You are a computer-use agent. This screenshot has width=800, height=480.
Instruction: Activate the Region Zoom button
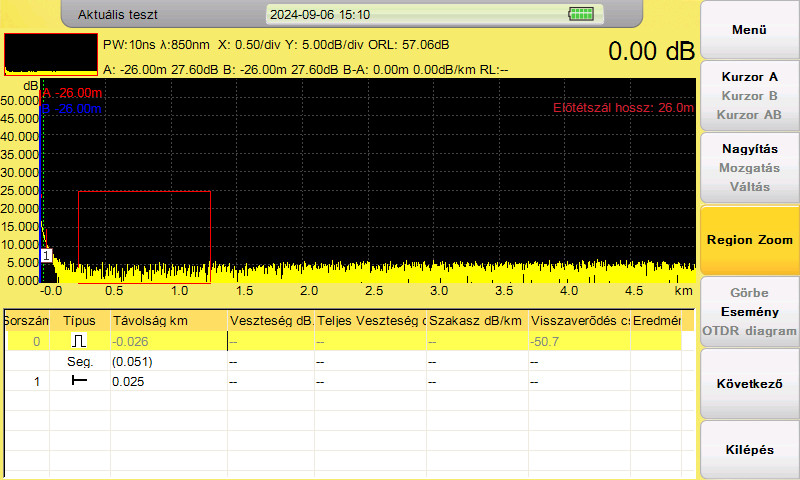coord(749,240)
